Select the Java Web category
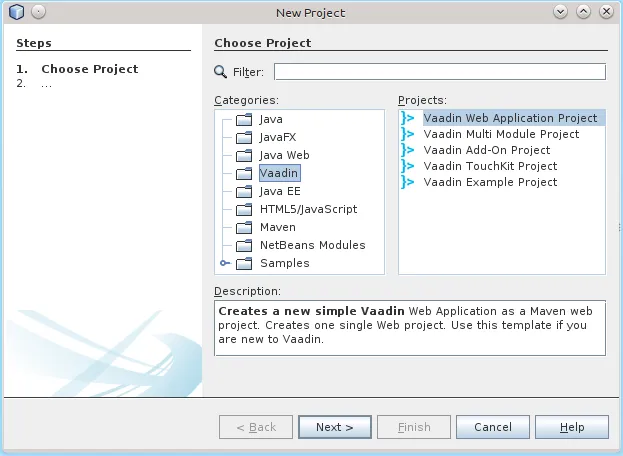The width and height of the screenshot is (623, 456). [x=284, y=155]
